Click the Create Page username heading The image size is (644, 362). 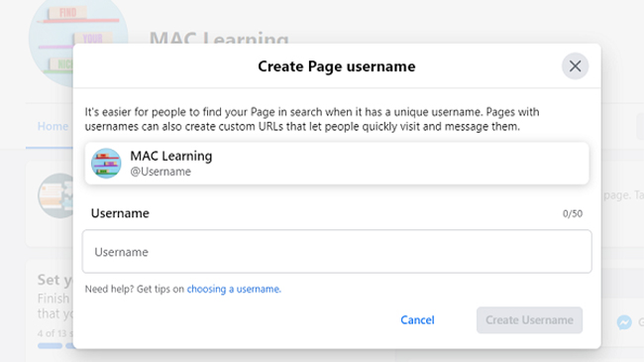pos(337,66)
